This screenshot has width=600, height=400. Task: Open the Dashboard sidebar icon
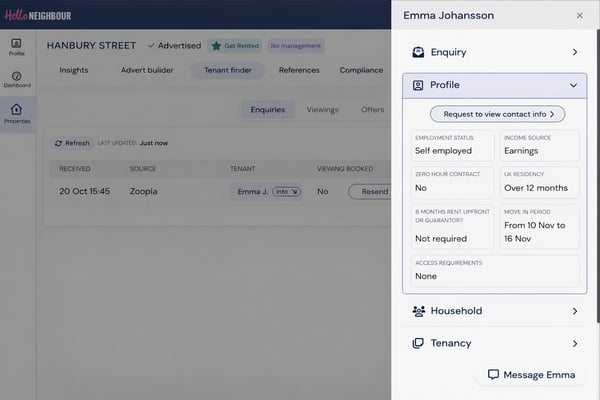pyautogui.click(x=17, y=79)
